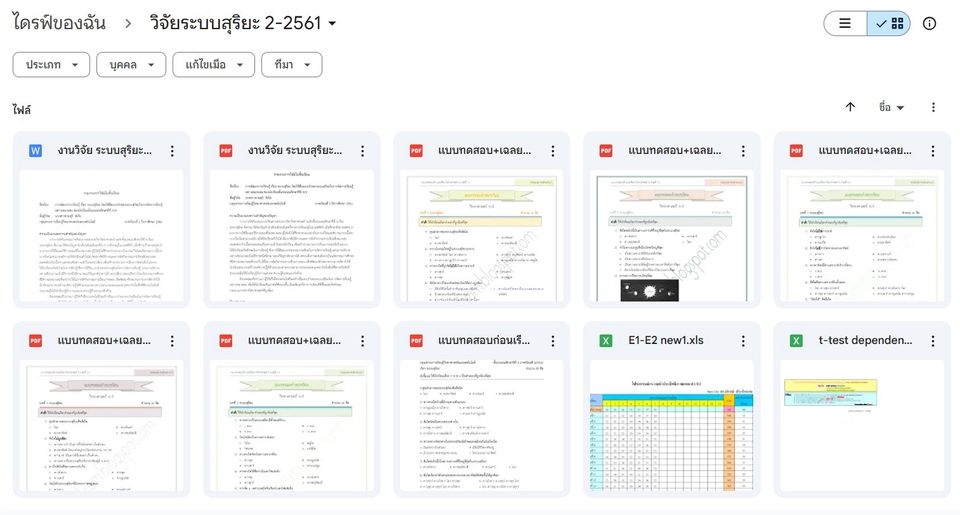Open the แบบทดสอบ thumbnail showing the black space image
This screenshot has width=960, height=515.
[672, 236]
